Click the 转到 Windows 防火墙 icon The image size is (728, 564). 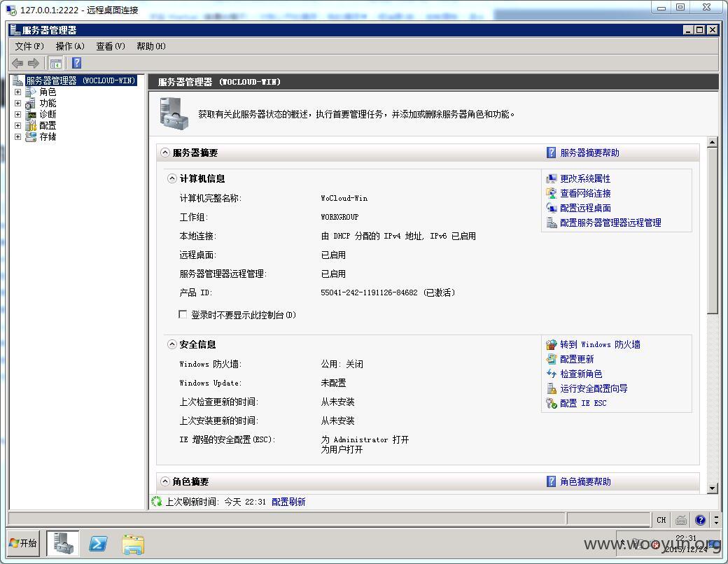click(x=551, y=344)
